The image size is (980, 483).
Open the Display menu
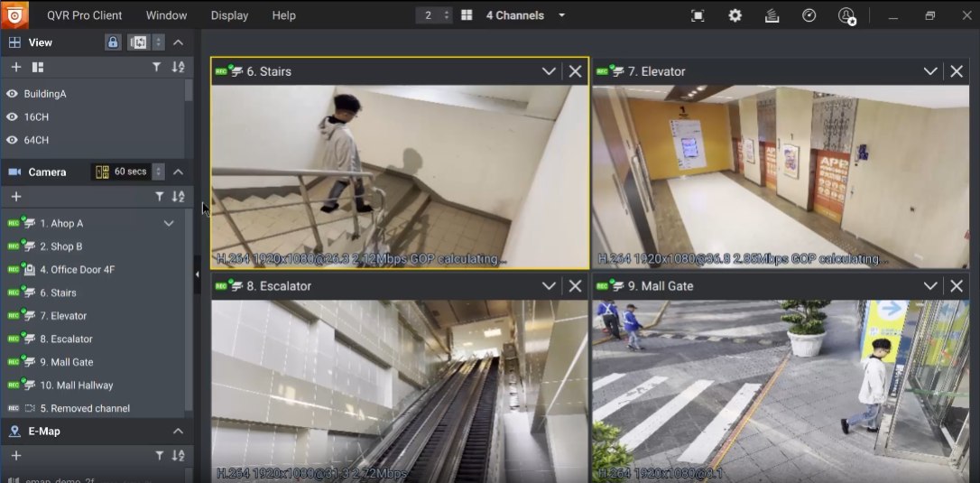coord(229,15)
